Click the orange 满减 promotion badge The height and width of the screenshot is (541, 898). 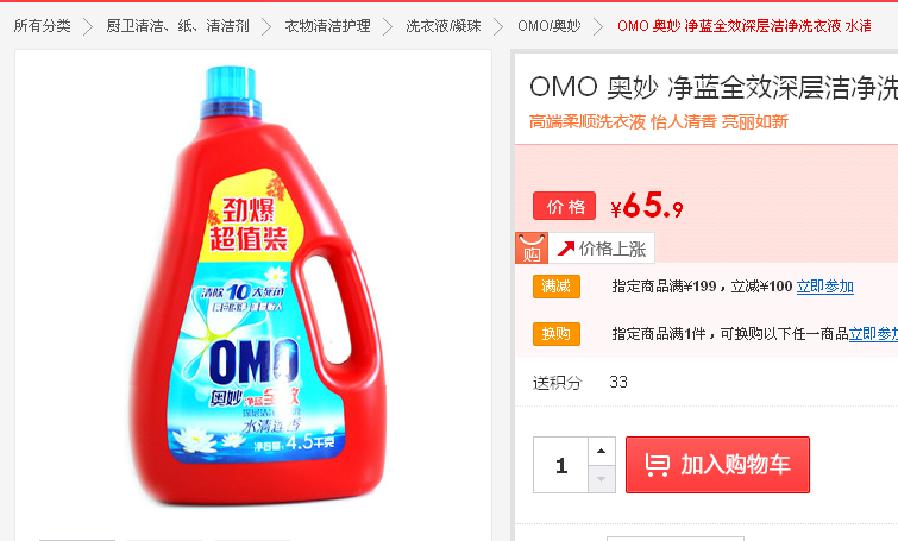(556, 286)
